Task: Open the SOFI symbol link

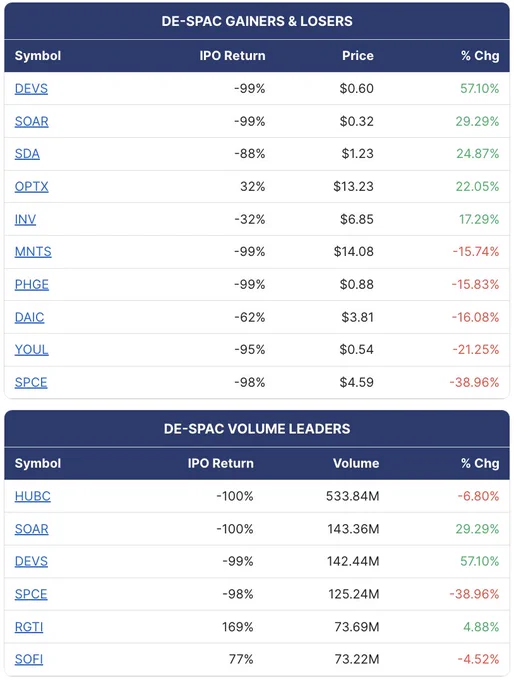Action: 29,660
